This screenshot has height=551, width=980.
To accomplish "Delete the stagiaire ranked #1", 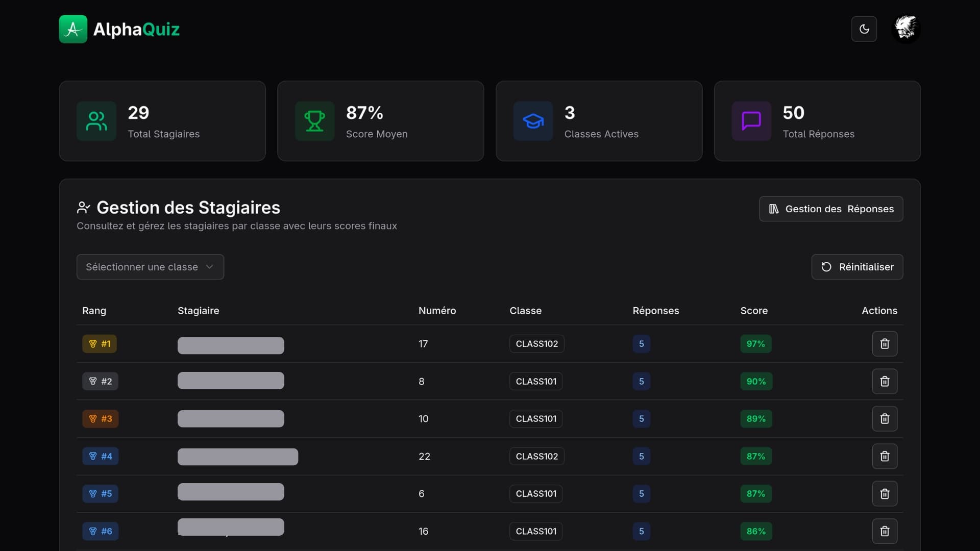I will pos(885,344).
